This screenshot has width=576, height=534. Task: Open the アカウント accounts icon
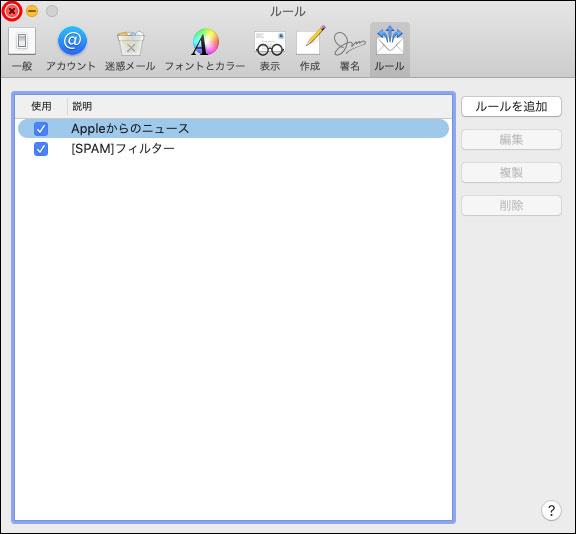[x=71, y=49]
